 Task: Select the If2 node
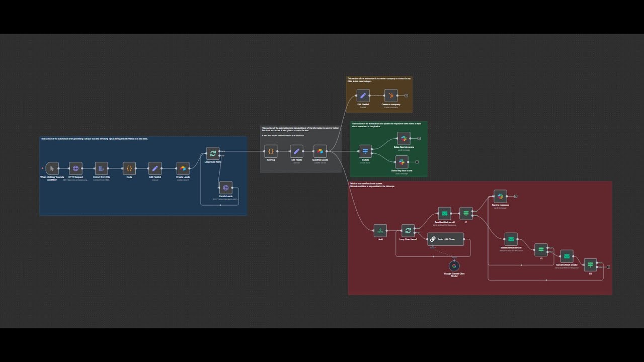pyautogui.click(x=590, y=265)
